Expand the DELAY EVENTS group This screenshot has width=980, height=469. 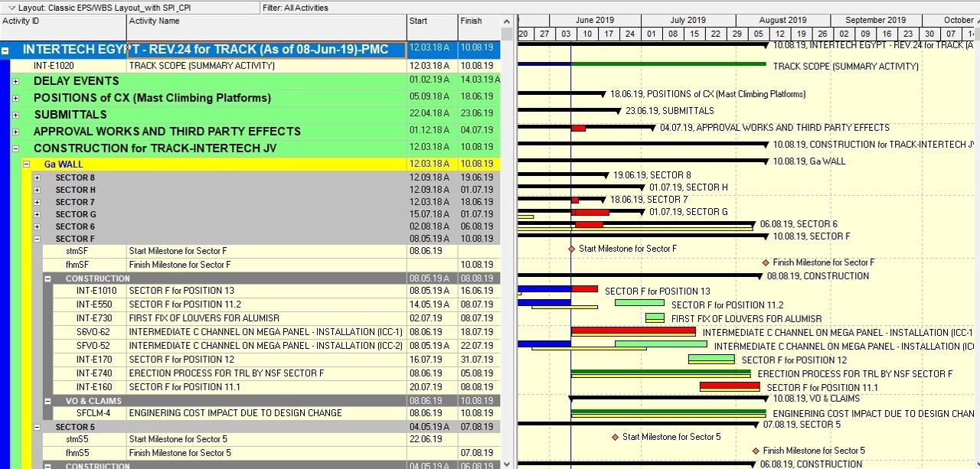pyautogui.click(x=15, y=81)
